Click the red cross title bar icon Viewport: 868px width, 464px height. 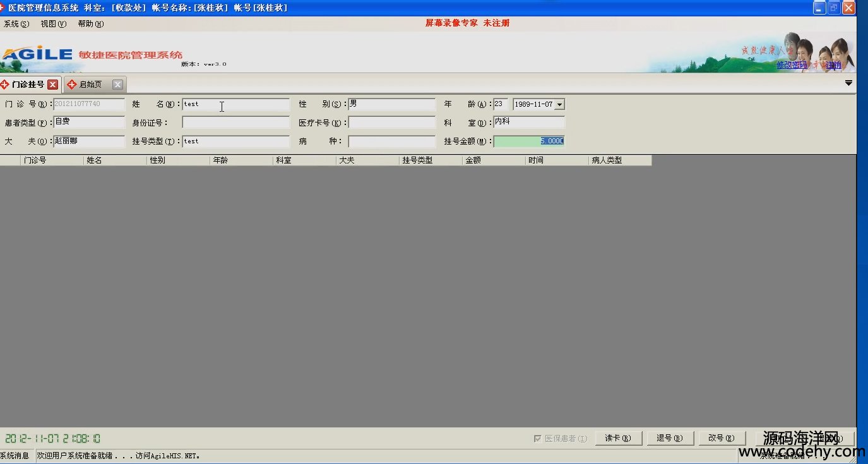coord(3,8)
